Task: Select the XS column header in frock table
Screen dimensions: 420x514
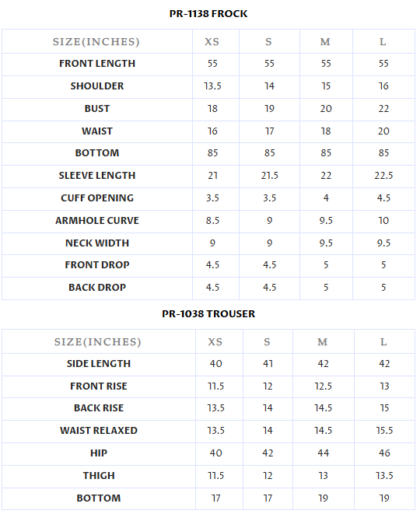Action: (212, 42)
